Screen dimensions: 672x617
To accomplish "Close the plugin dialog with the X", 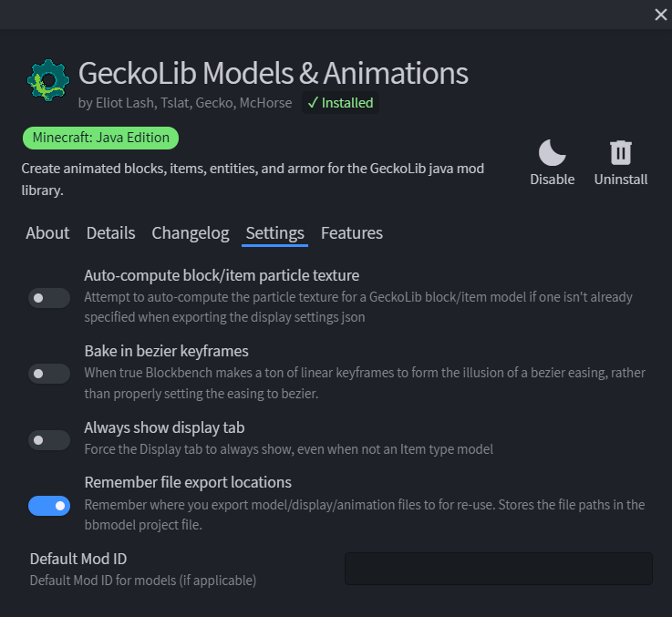I will [660, 15].
